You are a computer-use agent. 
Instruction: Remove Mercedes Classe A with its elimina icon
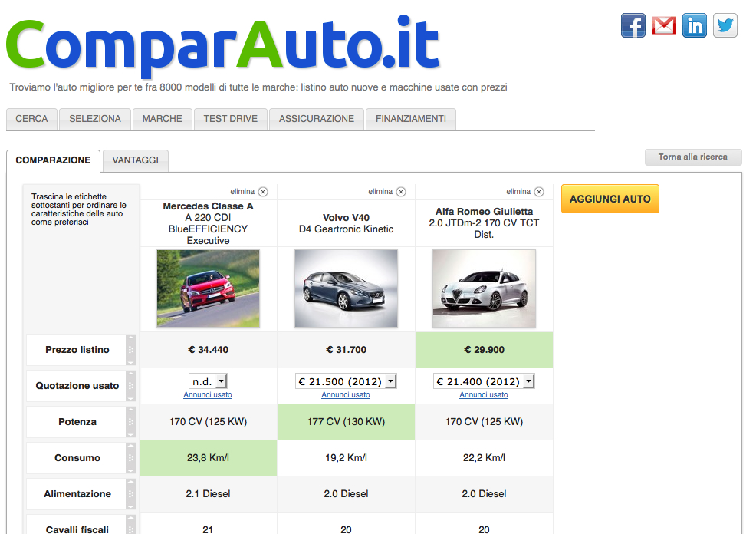click(x=263, y=192)
